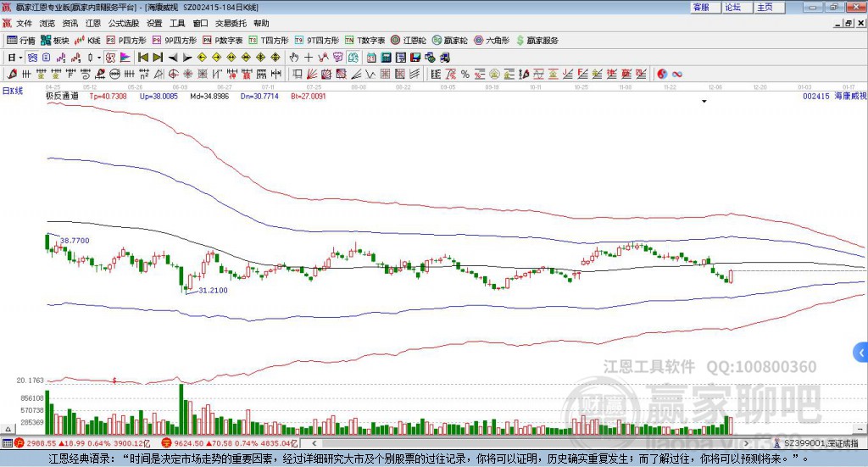Jump to last bar with green skip-end arrow

(x=158, y=58)
